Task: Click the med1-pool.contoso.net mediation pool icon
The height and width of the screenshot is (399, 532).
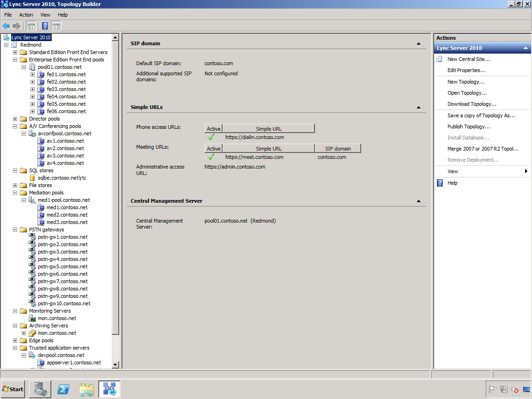Action: click(x=32, y=200)
